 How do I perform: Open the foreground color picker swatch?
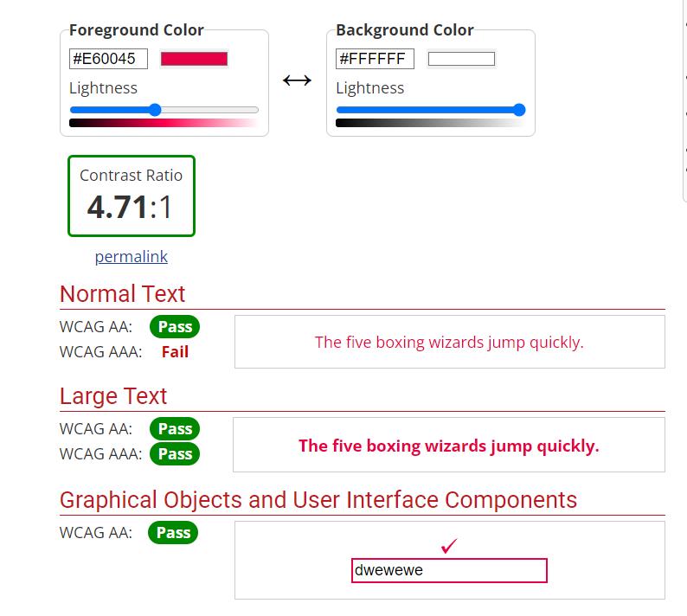194,59
